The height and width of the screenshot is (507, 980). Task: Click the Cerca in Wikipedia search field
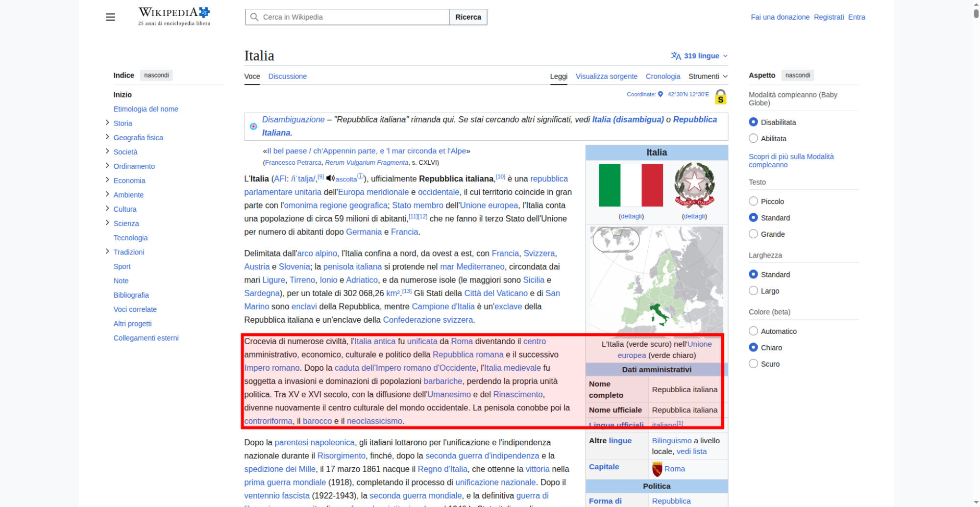[353, 17]
